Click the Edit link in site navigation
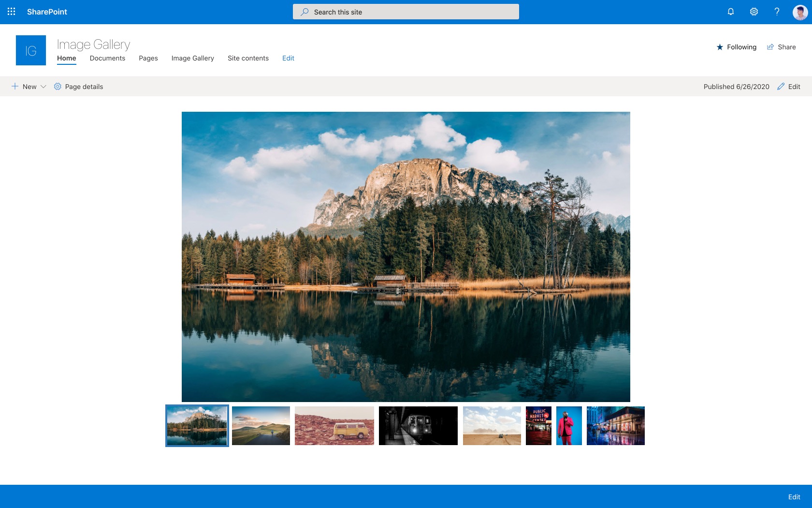812x508 pixels. coord(288,58)
